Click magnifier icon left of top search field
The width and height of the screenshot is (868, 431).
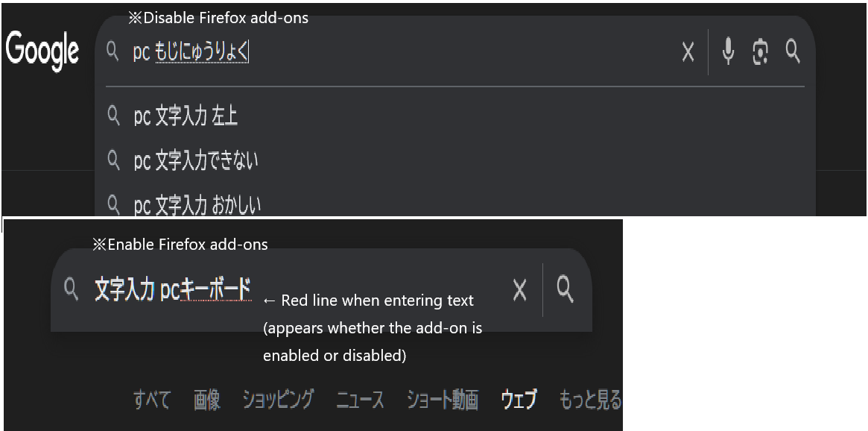coord(113,51)
